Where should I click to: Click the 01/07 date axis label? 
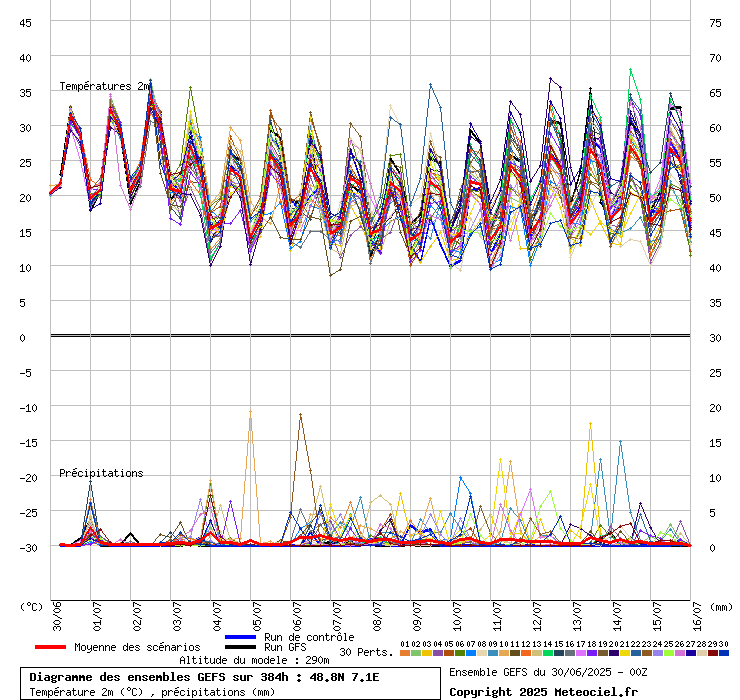tap(97, 616)
